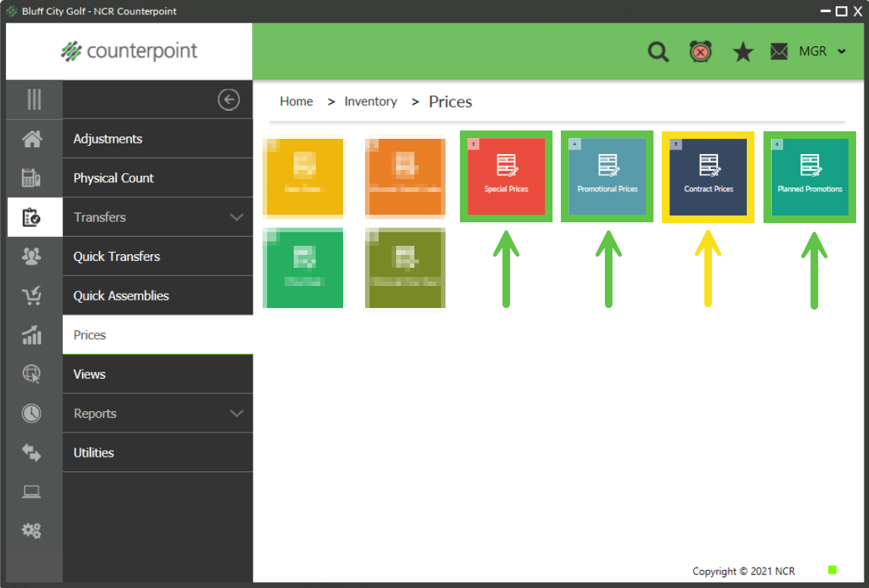Open Quick Assemblies menu item
Screen dimensions: 869x588
pos(158,296)
